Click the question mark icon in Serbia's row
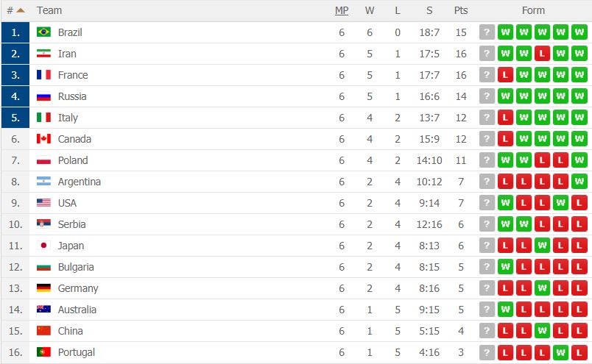Image resolution: width=592 pixels, height=364 pixels. 487,224
